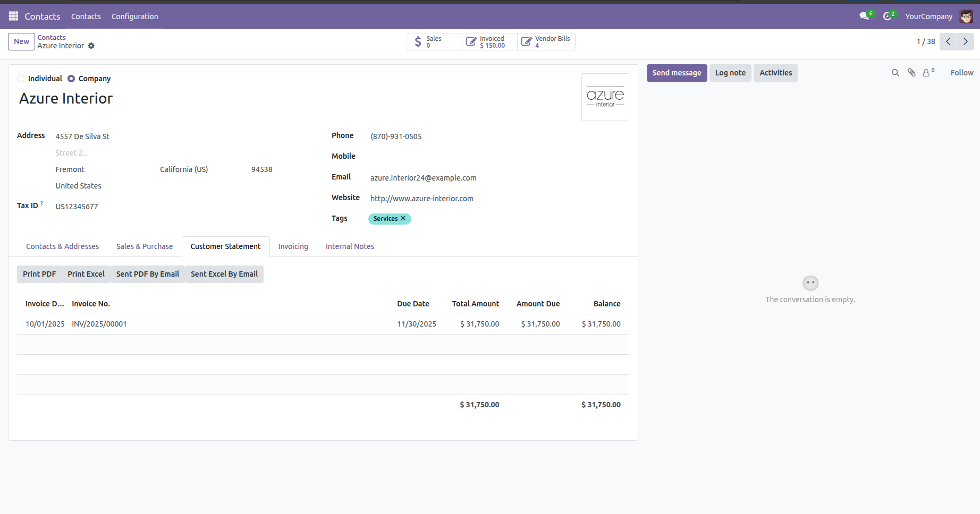This screenshot has width=980, height=514.
Task: Click the phone number field
Action: pyautogui.click(x=499, y=136)
